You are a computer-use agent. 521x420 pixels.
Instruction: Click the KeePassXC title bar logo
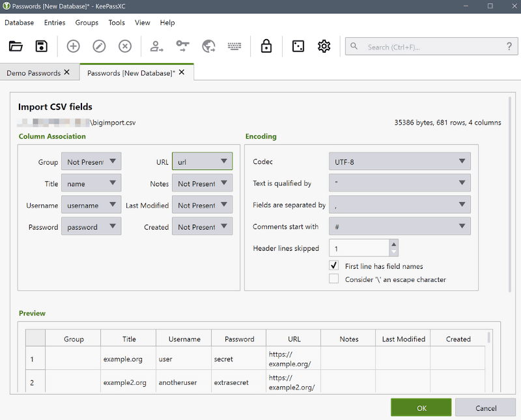click(7, 6)
